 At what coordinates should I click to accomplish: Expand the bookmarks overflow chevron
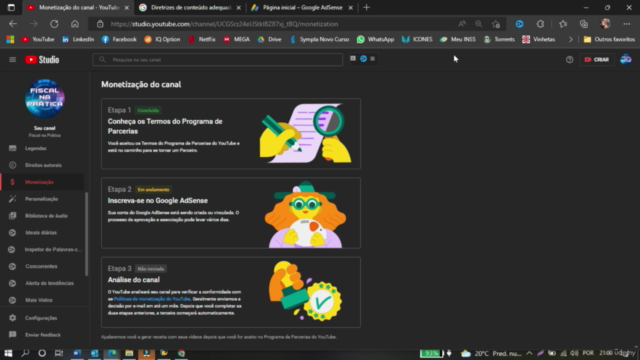tap(571, 39)
